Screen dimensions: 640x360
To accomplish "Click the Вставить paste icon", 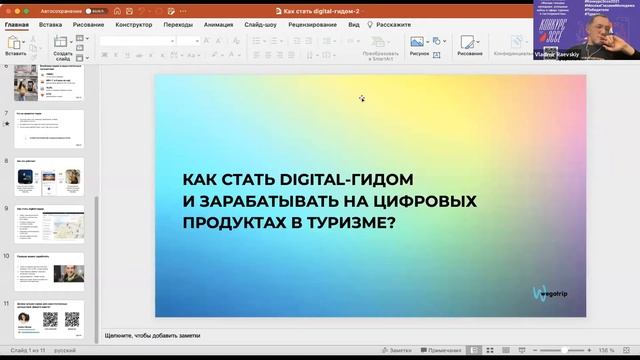I will pyautogui.click(x=13, y=42).
